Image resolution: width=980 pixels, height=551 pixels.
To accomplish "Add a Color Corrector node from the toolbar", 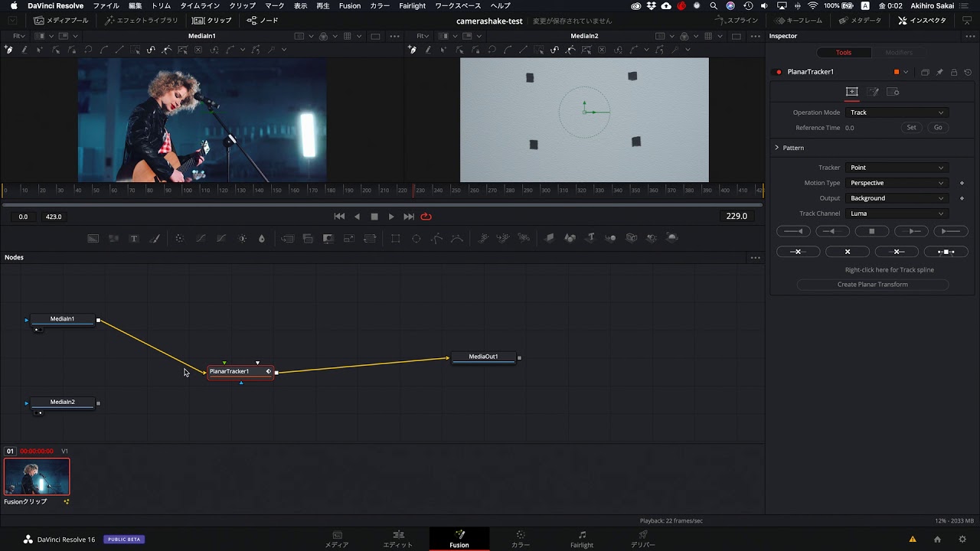I will [x=180, y=238].
